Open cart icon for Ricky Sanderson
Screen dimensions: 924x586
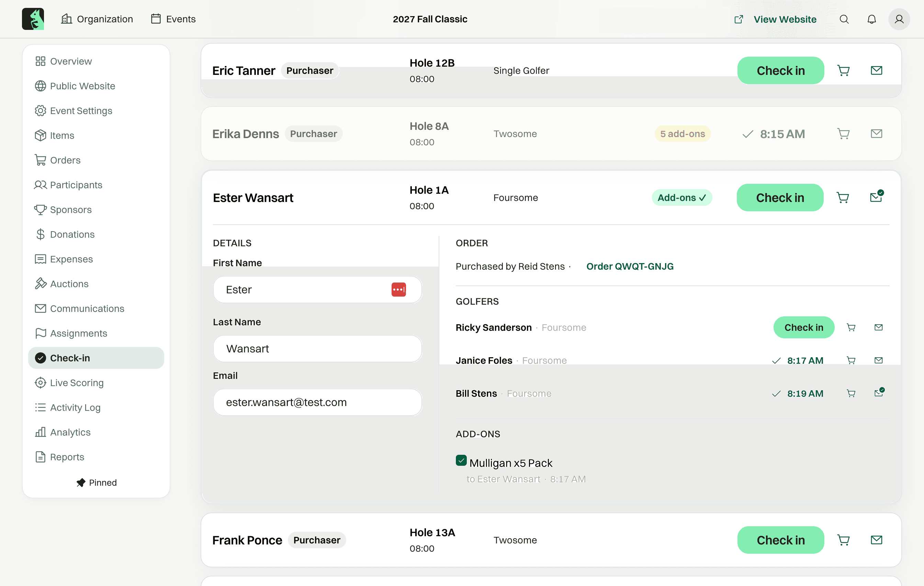click(x=851, y=327)
